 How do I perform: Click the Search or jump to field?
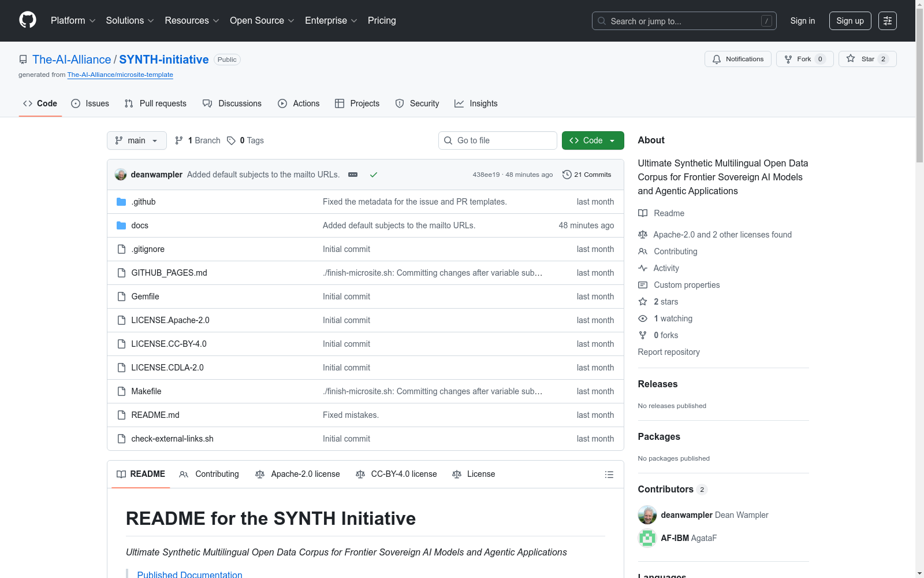pos(684,21)
